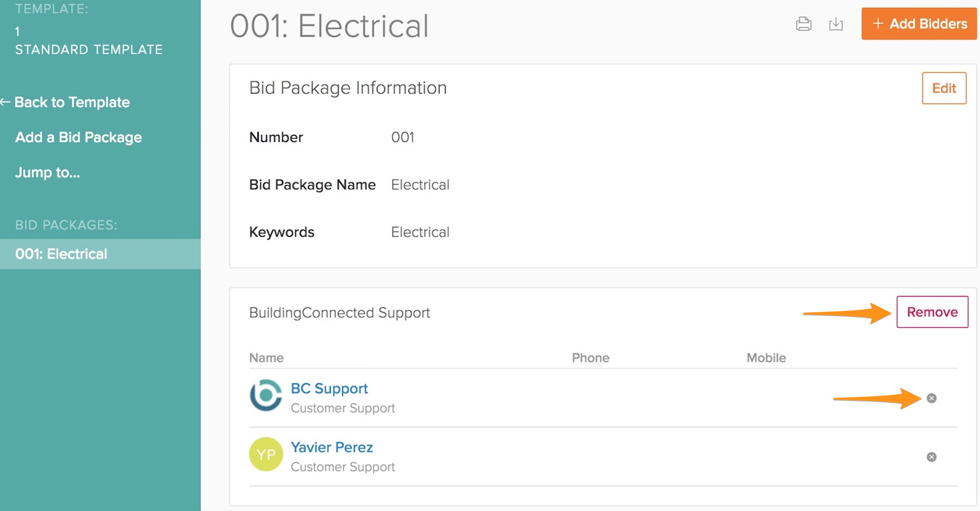
Task: Remove Yavier Perez with the x icon
Action: 931,457
